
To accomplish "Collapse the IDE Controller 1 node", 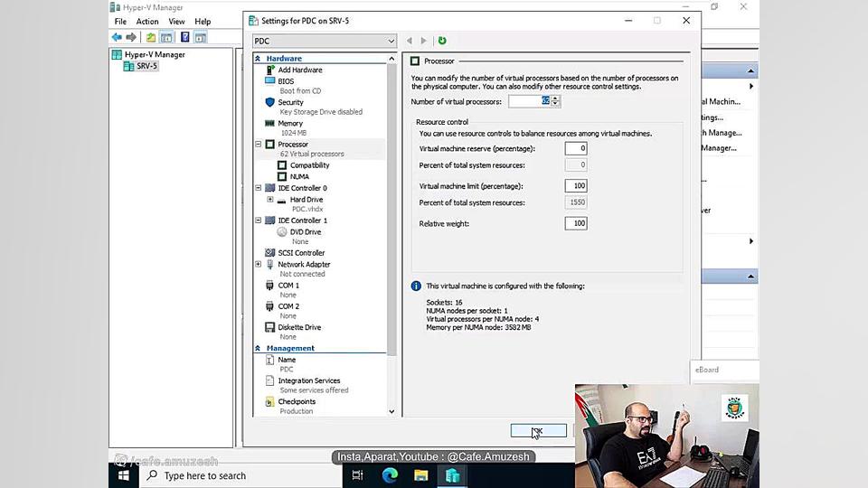I will (x=259, y=220).
